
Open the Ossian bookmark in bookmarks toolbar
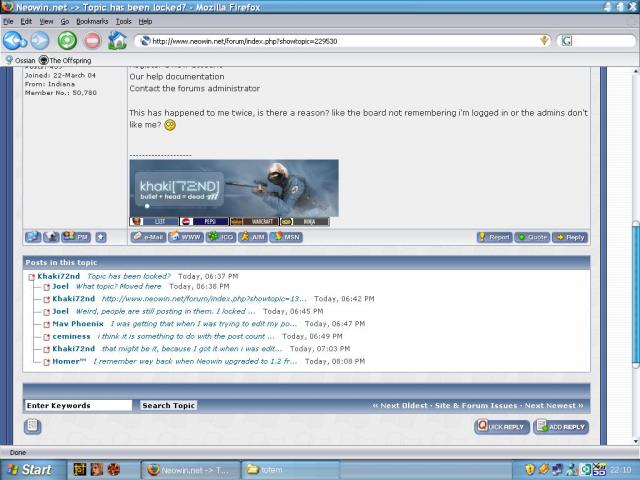[20, 60]
